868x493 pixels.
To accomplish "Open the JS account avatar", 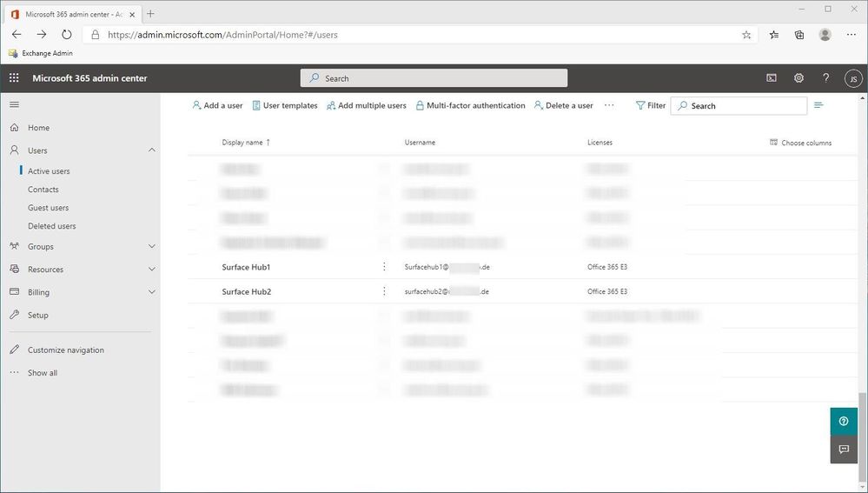I will [853, 78].
